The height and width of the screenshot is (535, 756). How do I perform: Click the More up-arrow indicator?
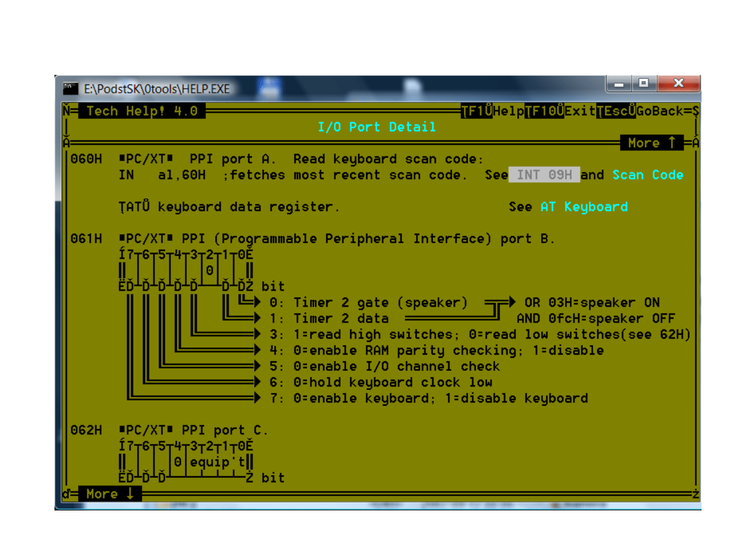(x=651, y=143)
